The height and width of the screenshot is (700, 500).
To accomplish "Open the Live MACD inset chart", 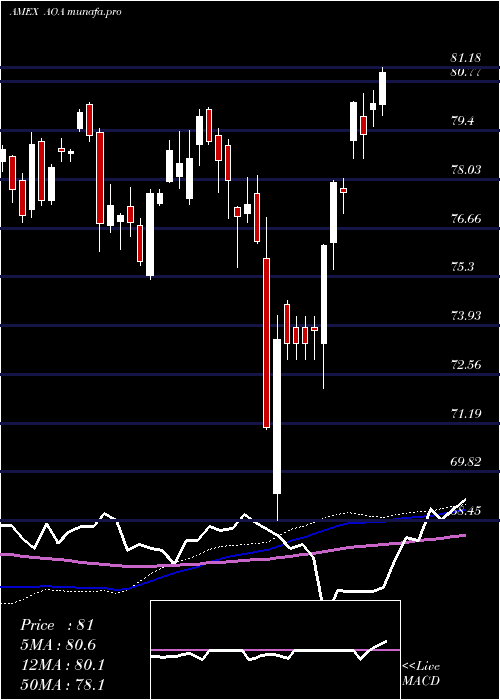I will 275,650.
